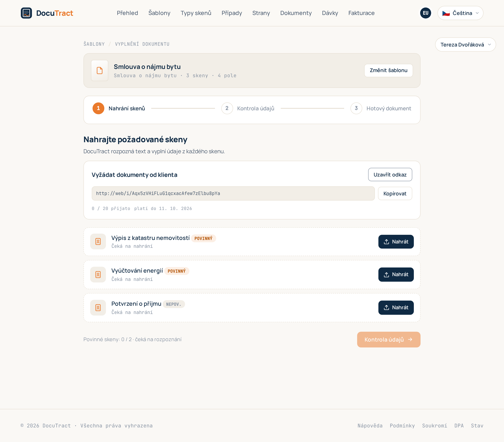Select step 3 Hotový dokument
504x442 pixels.
tap(381, 108)
